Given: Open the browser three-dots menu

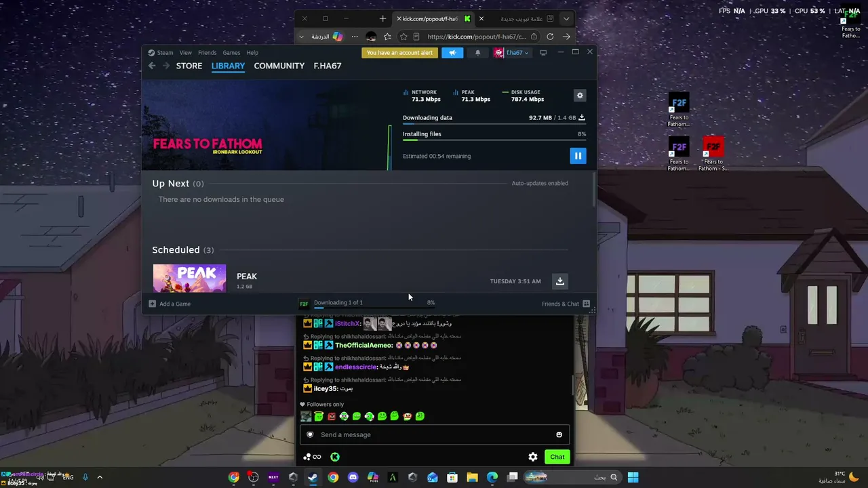Looking at the screenshot, I should click(355, 37).
